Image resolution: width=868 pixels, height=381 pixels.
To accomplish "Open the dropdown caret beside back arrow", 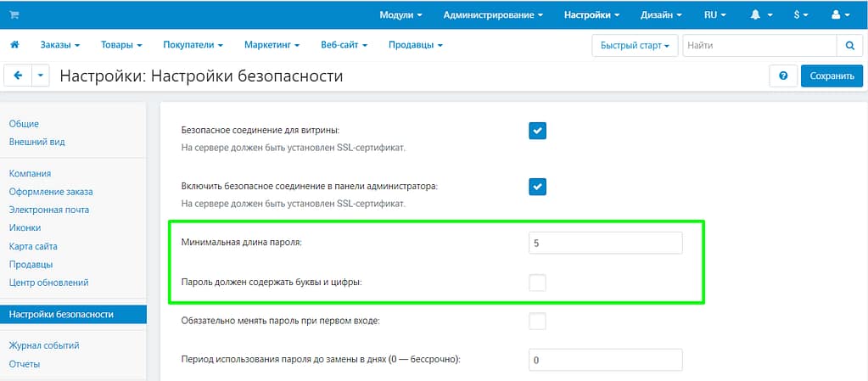I will (x=42, y=76).
